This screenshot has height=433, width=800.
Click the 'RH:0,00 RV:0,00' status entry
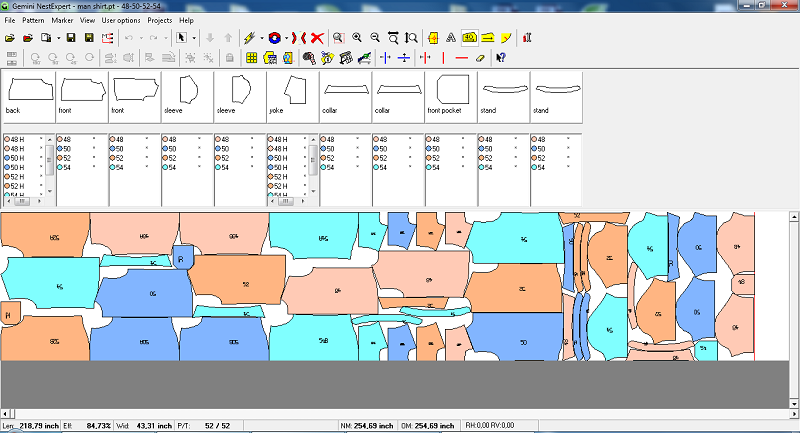pyautogui.click(x=490, y=425)
